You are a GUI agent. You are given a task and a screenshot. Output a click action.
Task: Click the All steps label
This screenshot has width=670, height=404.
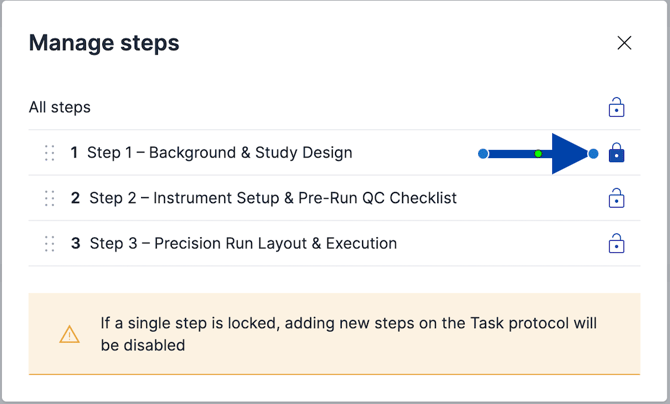[x=60, y=107]
